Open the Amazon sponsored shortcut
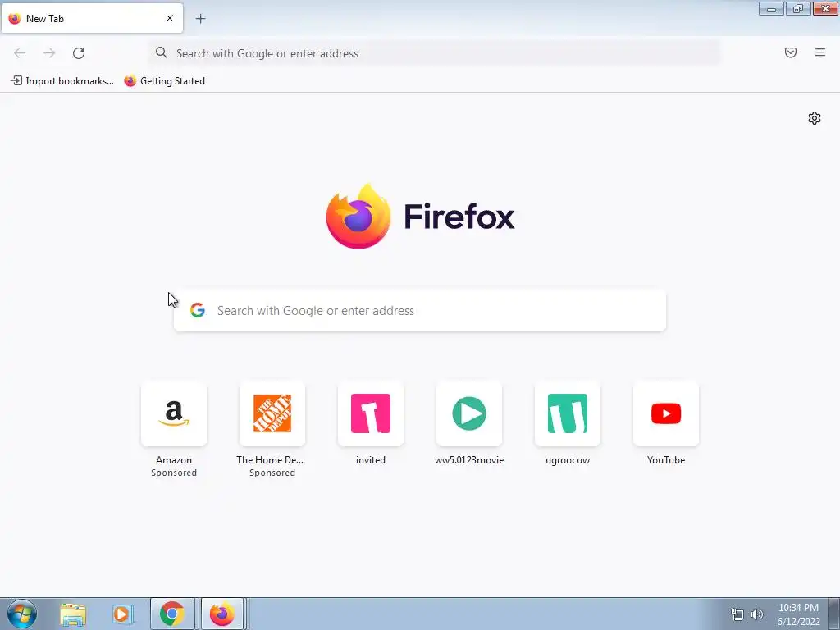Viewport: 840px width, 630px height. pyautogui.click(x=174, y=413)
